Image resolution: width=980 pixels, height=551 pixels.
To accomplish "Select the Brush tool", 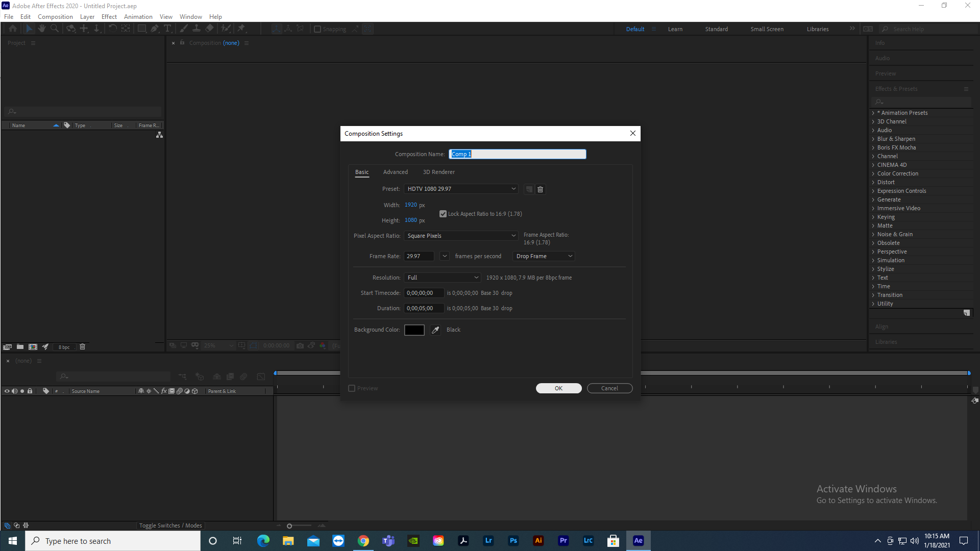I will pos(184,29).
